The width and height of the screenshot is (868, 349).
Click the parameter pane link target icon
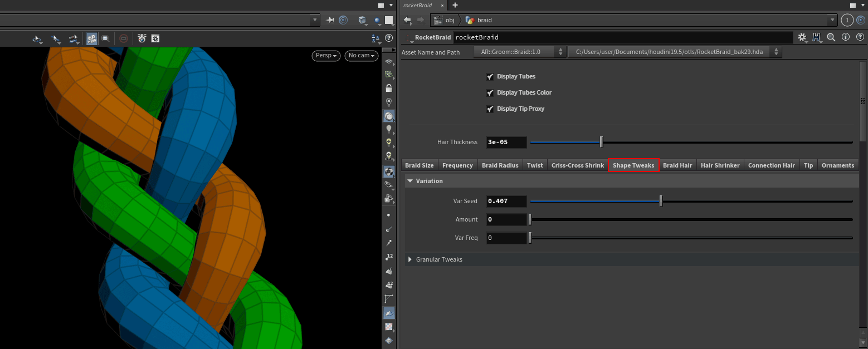(860, 20)
